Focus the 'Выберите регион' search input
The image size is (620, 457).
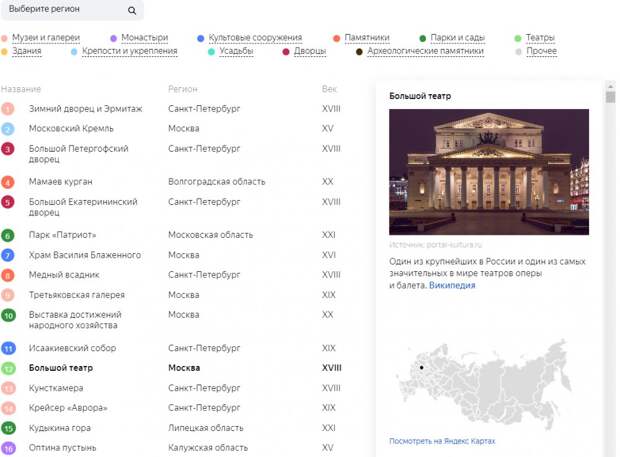pos(72,9)
